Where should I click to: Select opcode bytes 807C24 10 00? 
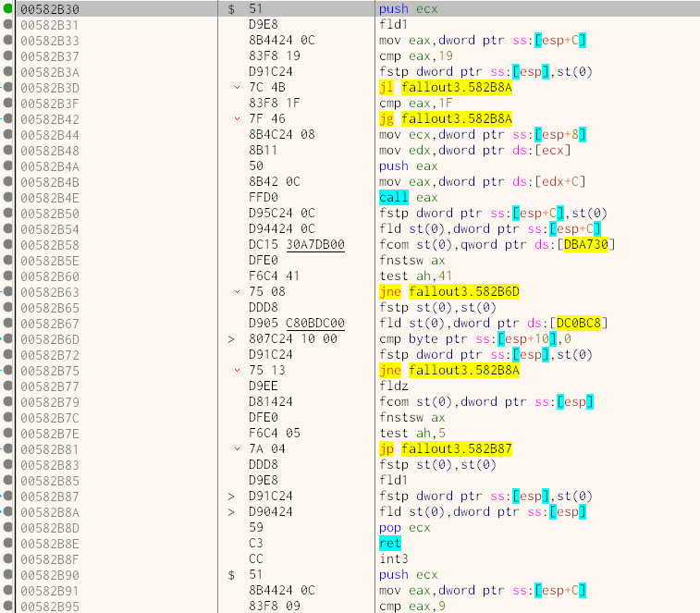click(x=293, y=339)
